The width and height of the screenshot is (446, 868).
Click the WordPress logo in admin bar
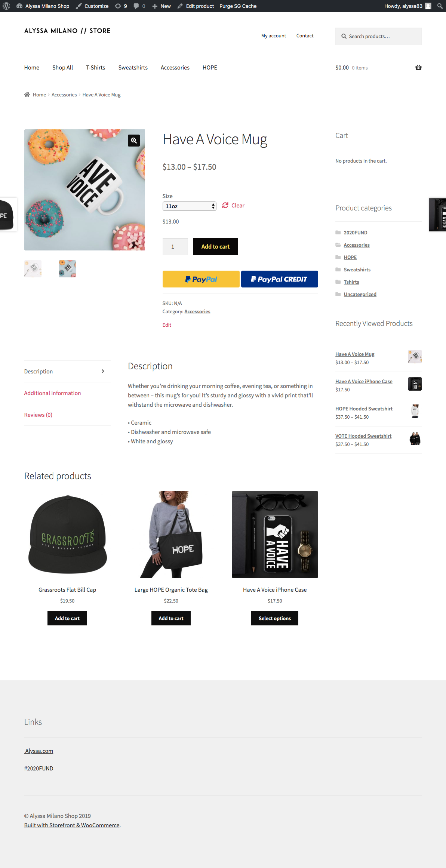(6, 6)
